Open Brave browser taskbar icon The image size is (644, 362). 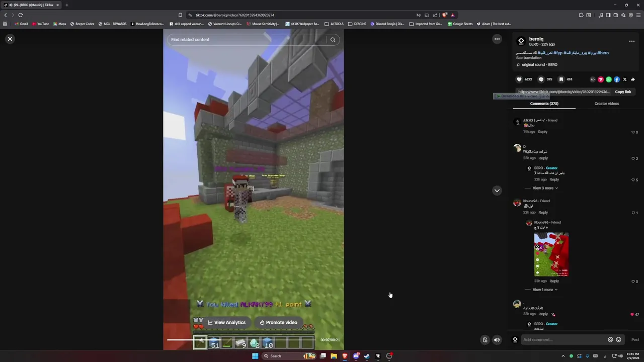coord(345,356)
